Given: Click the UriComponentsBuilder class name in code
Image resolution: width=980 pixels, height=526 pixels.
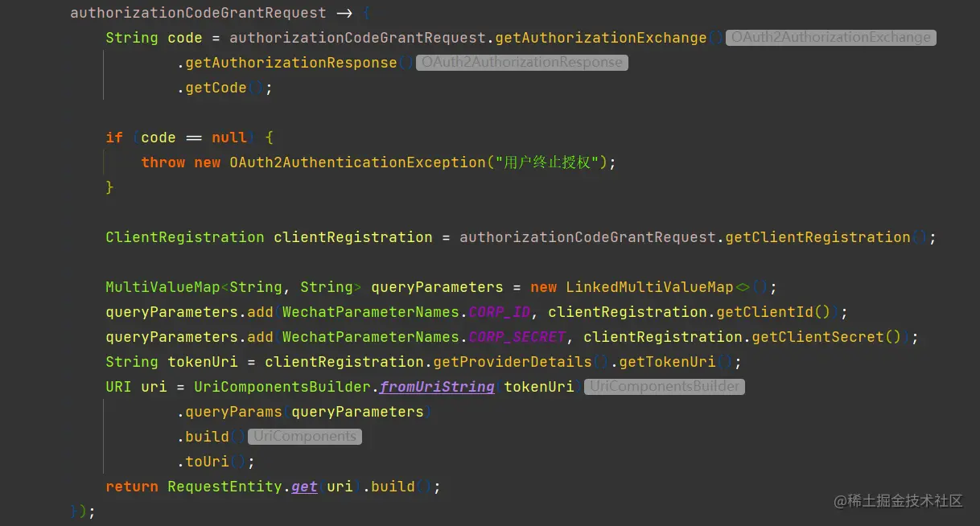Looking at the screenshot, I should click(282, 387).
